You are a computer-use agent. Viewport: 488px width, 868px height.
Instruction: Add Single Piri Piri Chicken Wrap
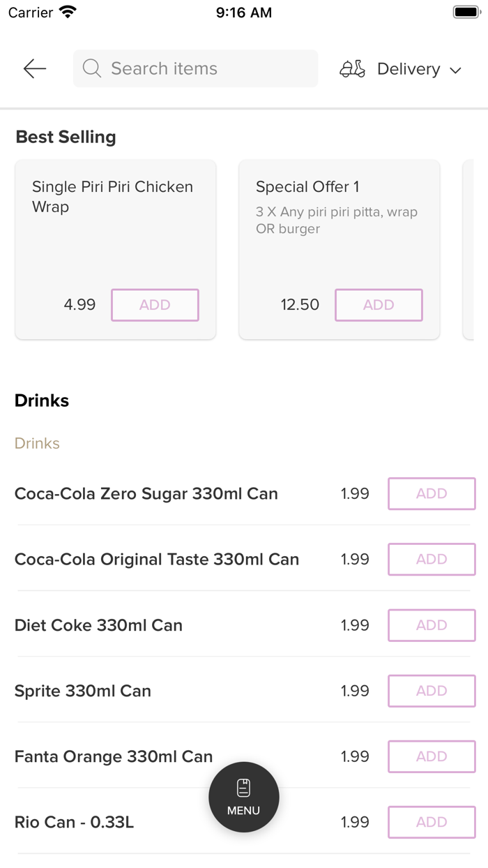tap(155, 305)
